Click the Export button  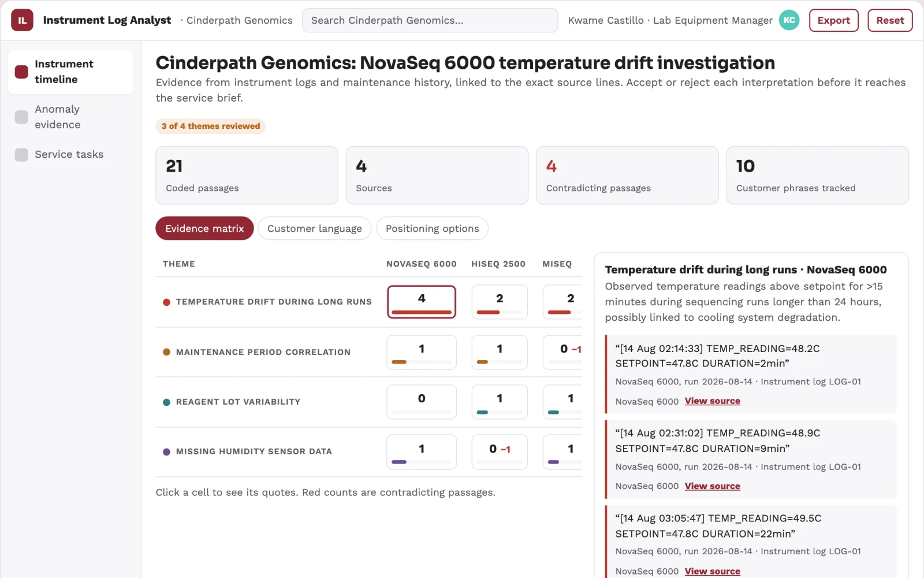pyautogui.click(x=833, y=20)
